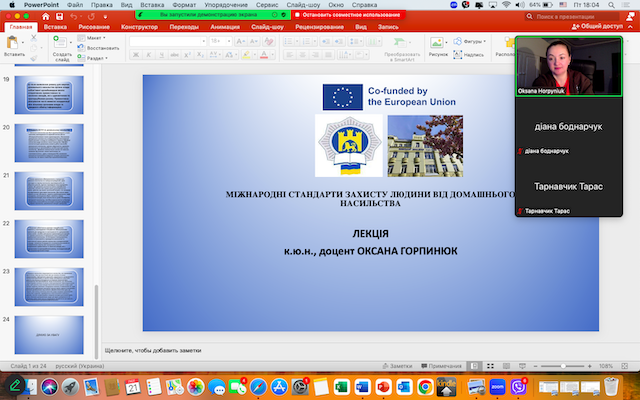Click the align text left icon
Viewport: 640px width, 400px height.
(289, 55)
